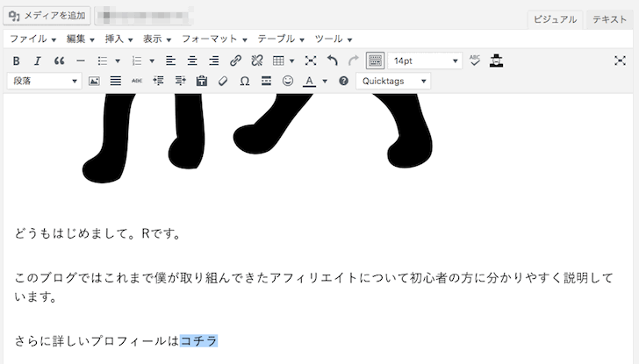Open the ファイル menu

point(32,39)
